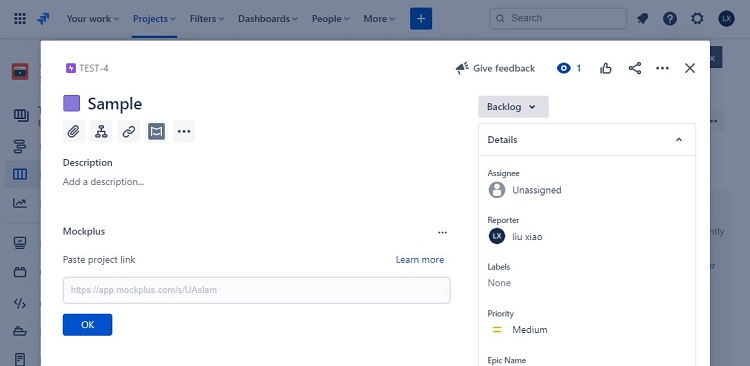750x366 pixels.
Task: Open the sidebar Backlog icon
Action: pyautogui.click(x=20, y=115)
